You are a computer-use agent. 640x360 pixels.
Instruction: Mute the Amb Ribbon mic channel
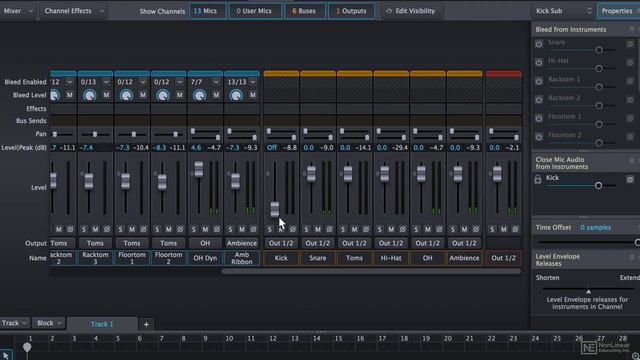click(x=242, y=229)
